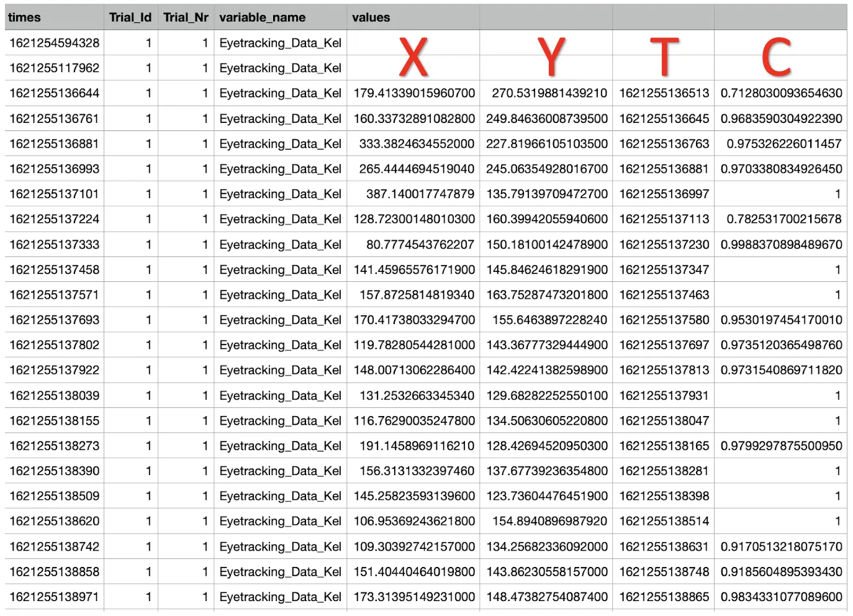The height and width of the screenshot is (616, 853).
Task: Click cell 1621255136997
Action: [x=663, y=194]
